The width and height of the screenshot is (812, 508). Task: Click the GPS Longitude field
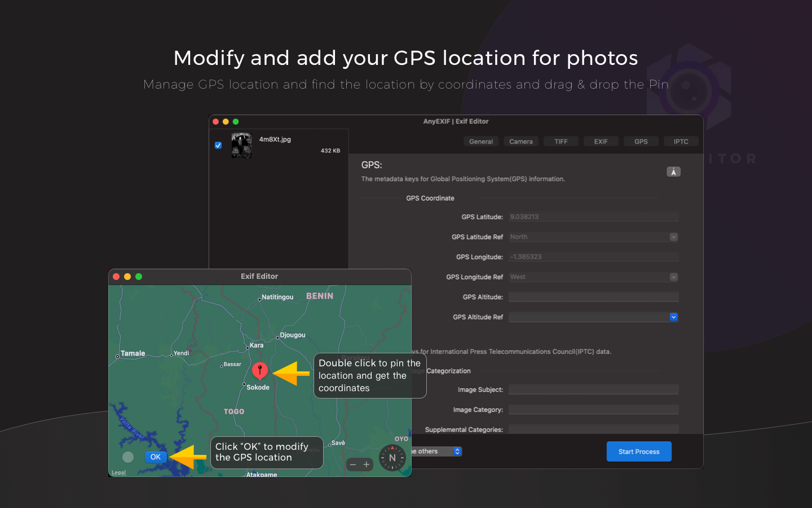click(x=593, y=257)
